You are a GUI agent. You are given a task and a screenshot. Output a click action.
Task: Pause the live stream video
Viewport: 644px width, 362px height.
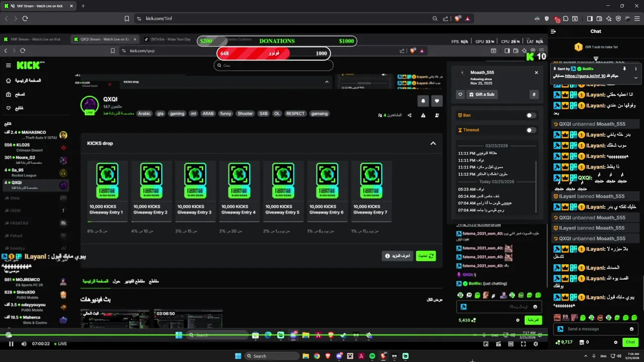pos(11,344)
